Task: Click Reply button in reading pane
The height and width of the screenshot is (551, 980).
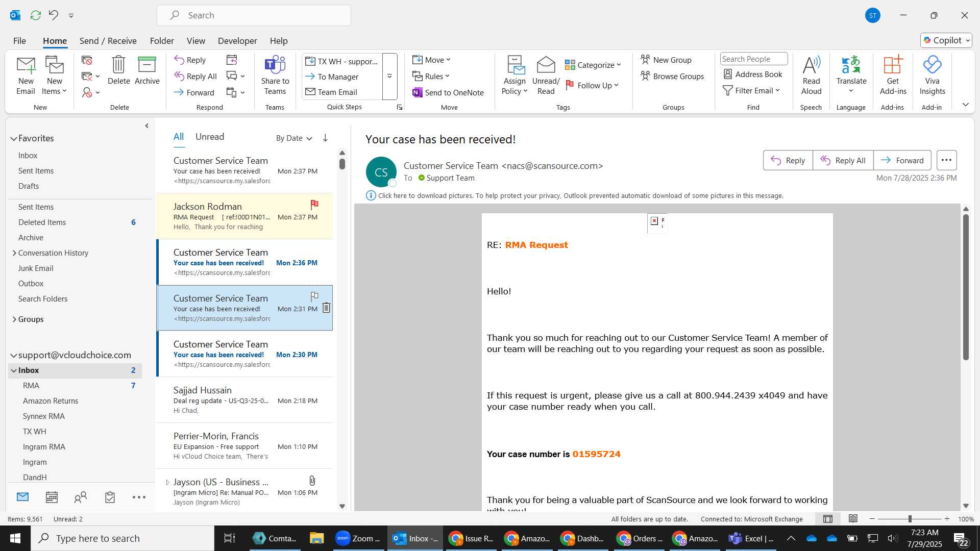Action: (788, 160)
